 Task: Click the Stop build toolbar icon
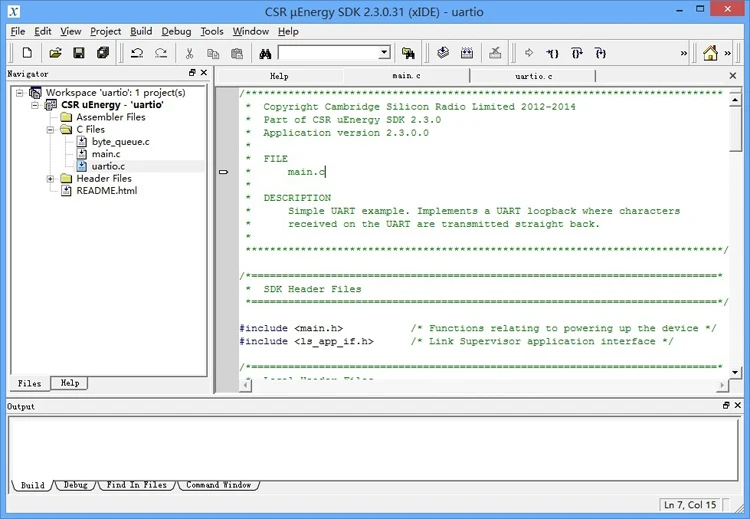(x=495, y=53)
